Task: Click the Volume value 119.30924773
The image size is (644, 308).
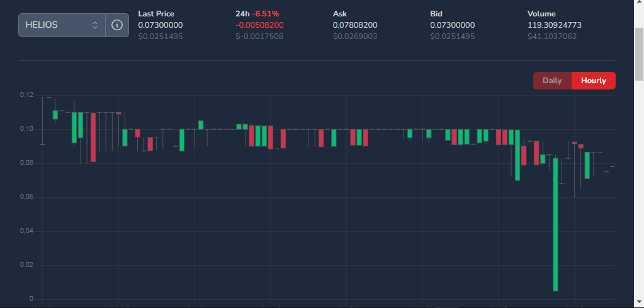Action: pos(555,25)
